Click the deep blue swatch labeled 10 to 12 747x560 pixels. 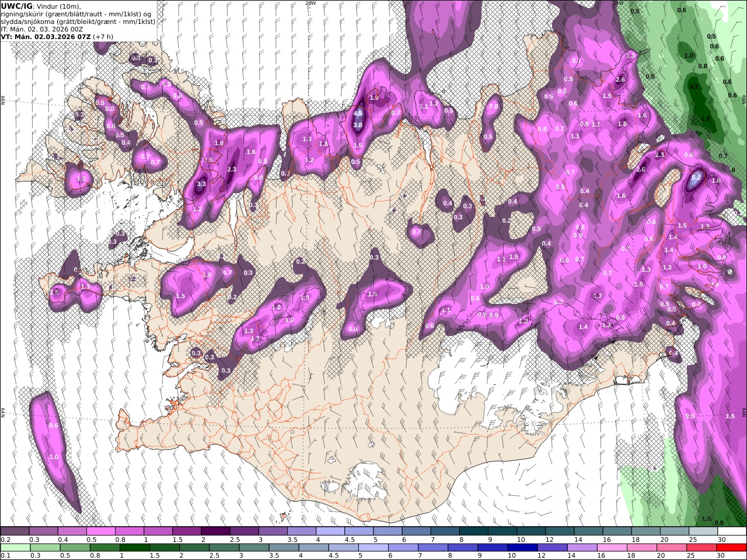tap(521, 548)
